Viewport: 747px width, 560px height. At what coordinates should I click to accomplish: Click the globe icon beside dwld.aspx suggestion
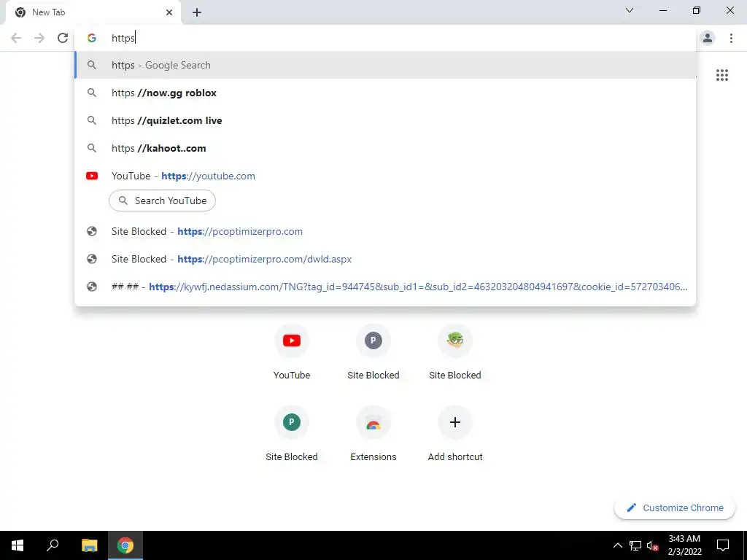click(x=92, y=259)
